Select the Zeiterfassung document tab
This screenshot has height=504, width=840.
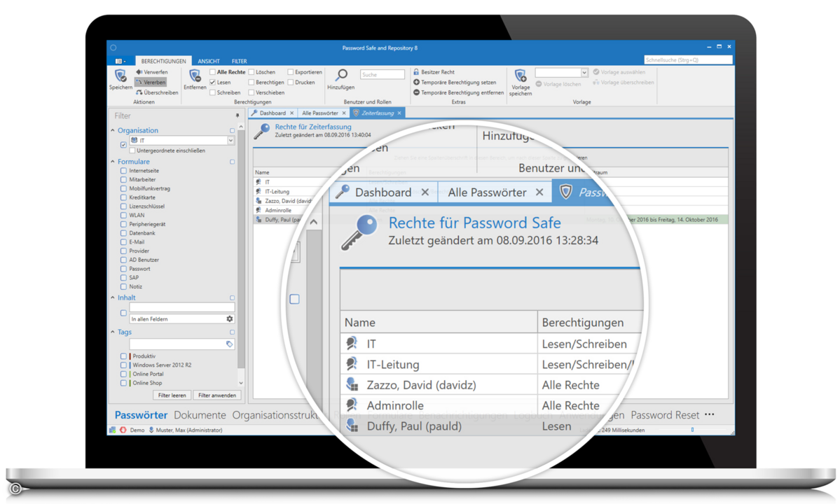[x=377, y=113]
